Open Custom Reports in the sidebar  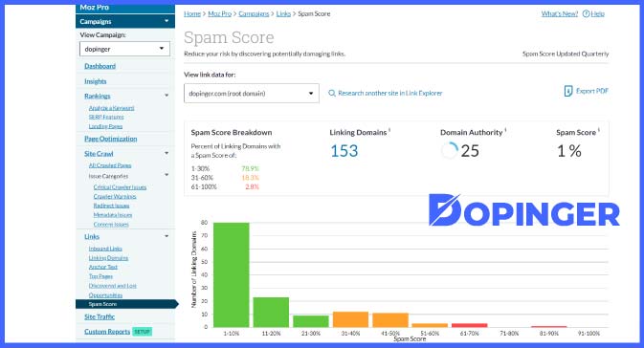click(107, 332)
